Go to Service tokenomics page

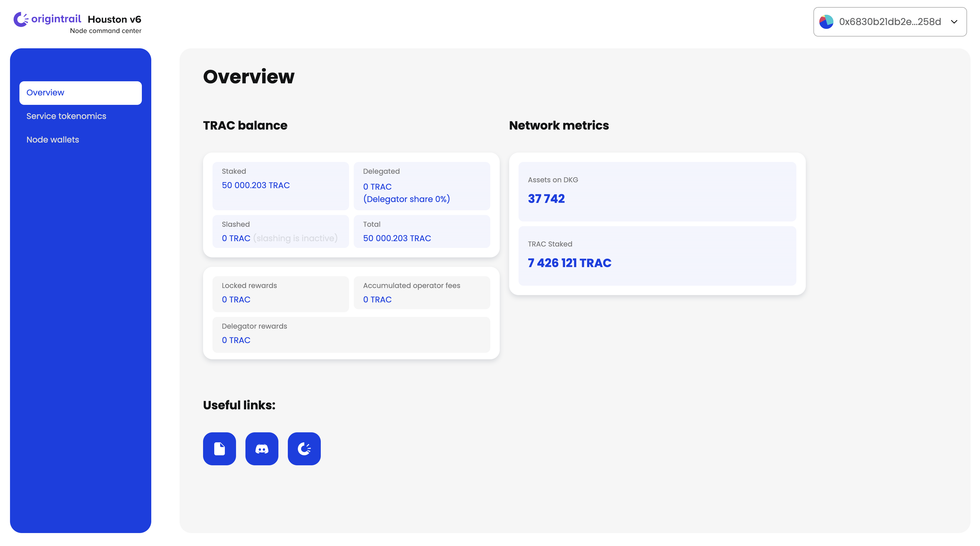(x=66, y=116)
